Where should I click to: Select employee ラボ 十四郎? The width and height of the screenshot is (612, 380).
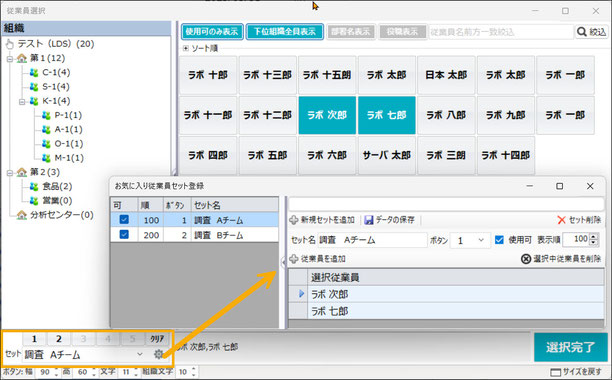point(505,155)
